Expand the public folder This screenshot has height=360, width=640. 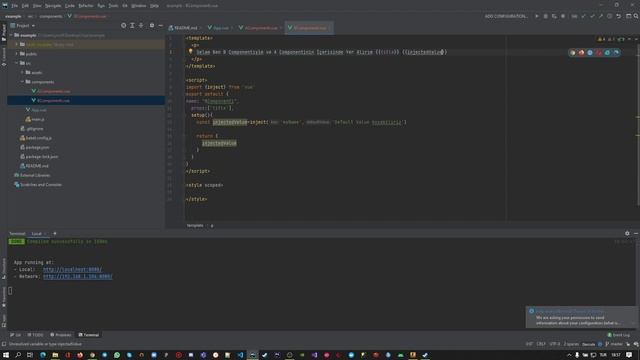pyautogui.click(x=17, y=53)
